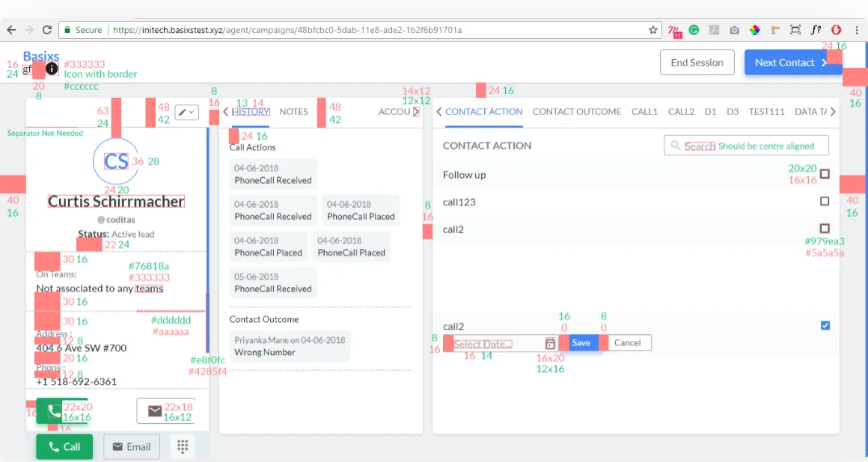The image size is (868, 462).
Task: Bookmark this page with the star icon
Action: tap(653, 30)
